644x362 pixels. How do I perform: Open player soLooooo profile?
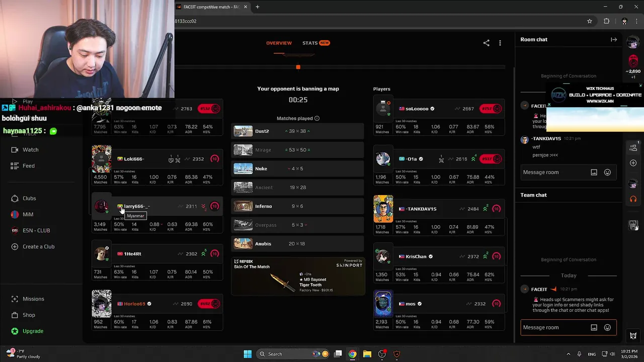[417, 109]
